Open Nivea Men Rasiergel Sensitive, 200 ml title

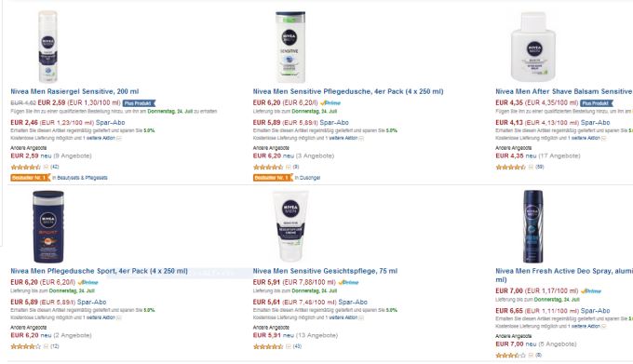point(74,91)
